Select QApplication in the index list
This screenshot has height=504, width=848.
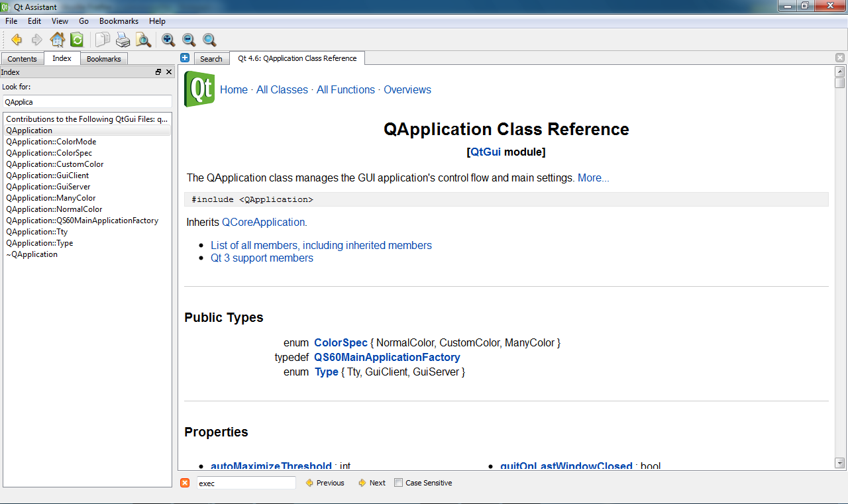click(87, 130)
